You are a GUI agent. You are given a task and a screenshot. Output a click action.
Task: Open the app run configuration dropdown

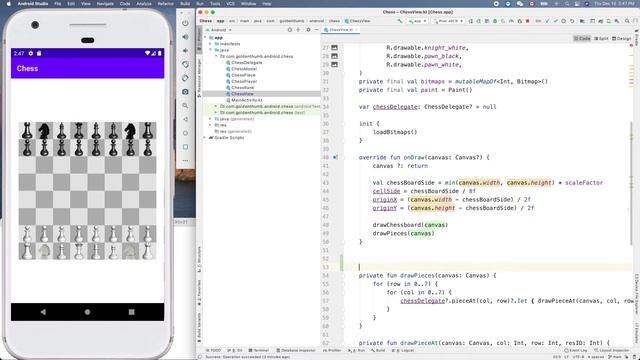point(417,21)
